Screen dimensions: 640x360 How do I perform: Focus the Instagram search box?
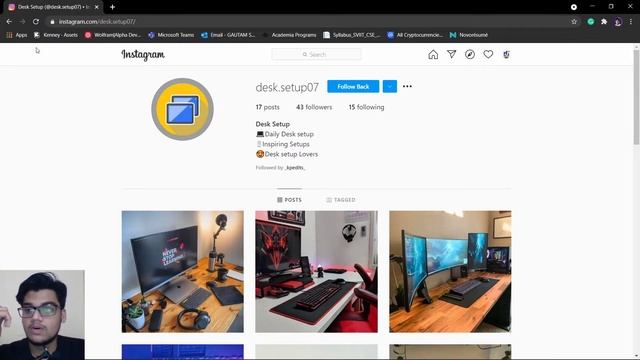[316, 54]
